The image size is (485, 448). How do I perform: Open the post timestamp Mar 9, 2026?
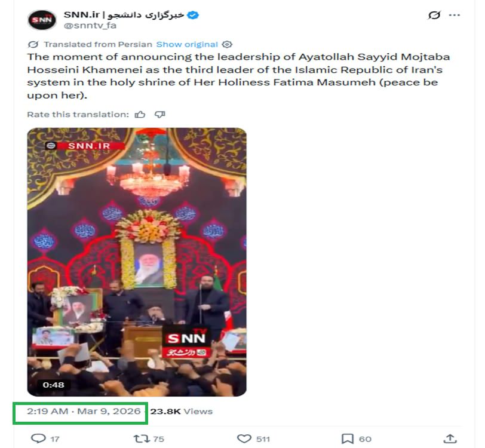(84, 411)
